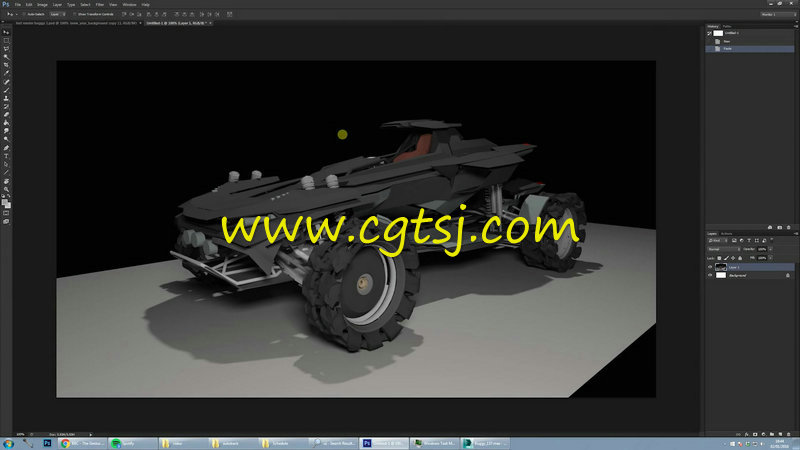The height and width of the screenshot is (450, 800).
Task: Open the File menu
Action: [18, 5]
